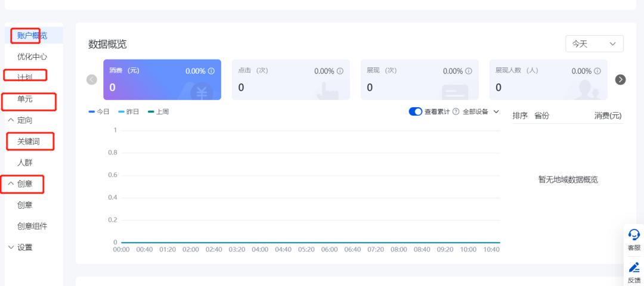The height and width of the screenshot is (286, 644).
Task: Click info icon on 点击 (次) card
Action: coord(340,71)
